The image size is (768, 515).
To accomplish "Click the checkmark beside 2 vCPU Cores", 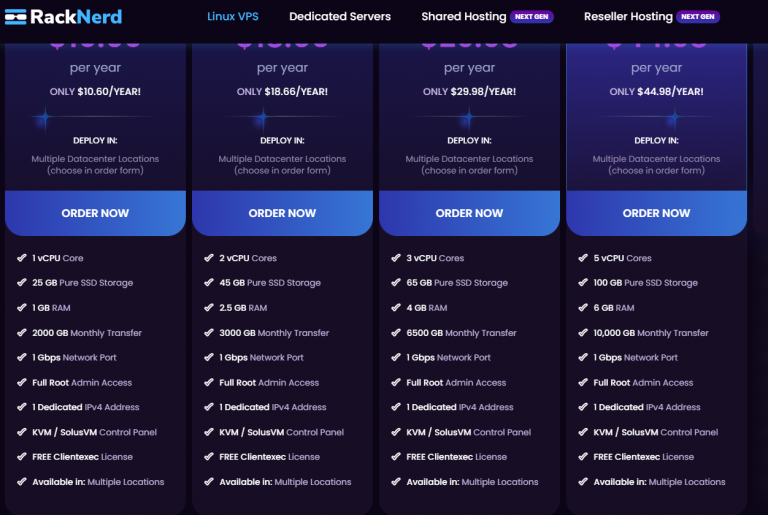I will [209, 258].
